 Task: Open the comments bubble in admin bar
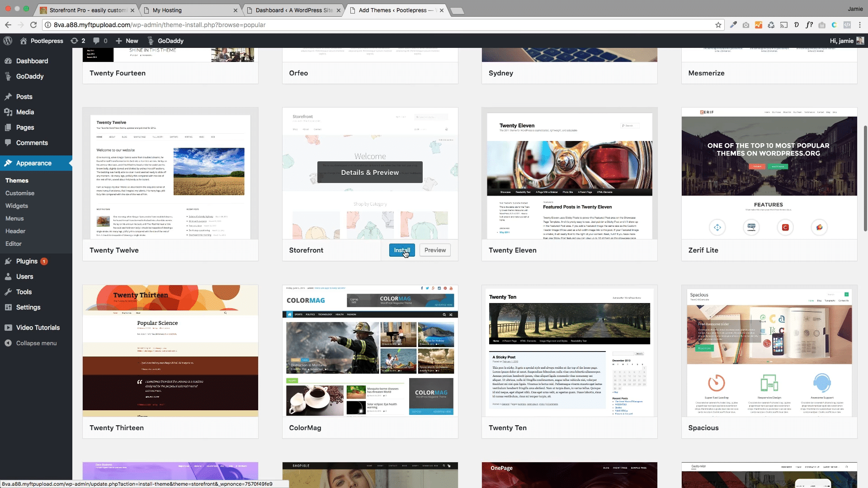pyautogui.click(x=100, y=41)
